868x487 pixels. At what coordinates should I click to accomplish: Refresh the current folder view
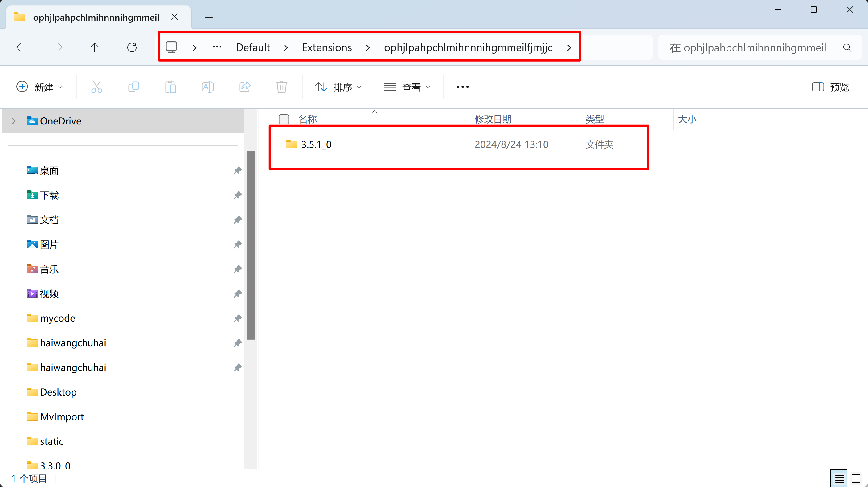[x=132, y=47]
